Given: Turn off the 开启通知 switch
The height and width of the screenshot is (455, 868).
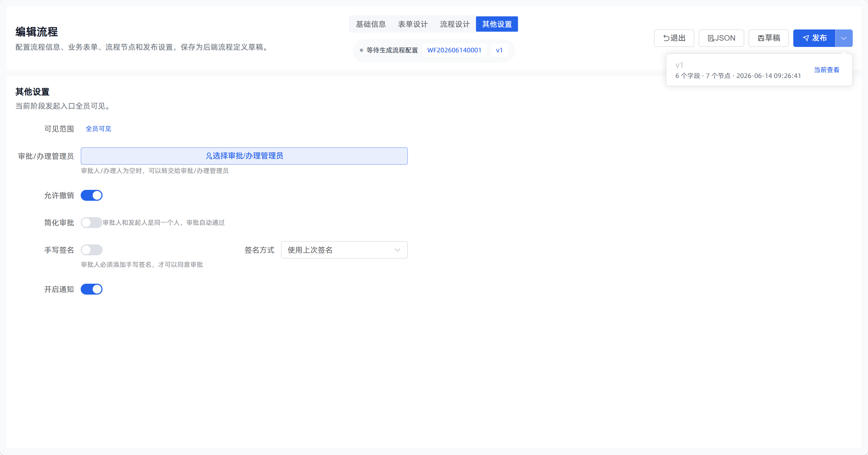Looking at the screenshot, I should click(x=91, y=289).
